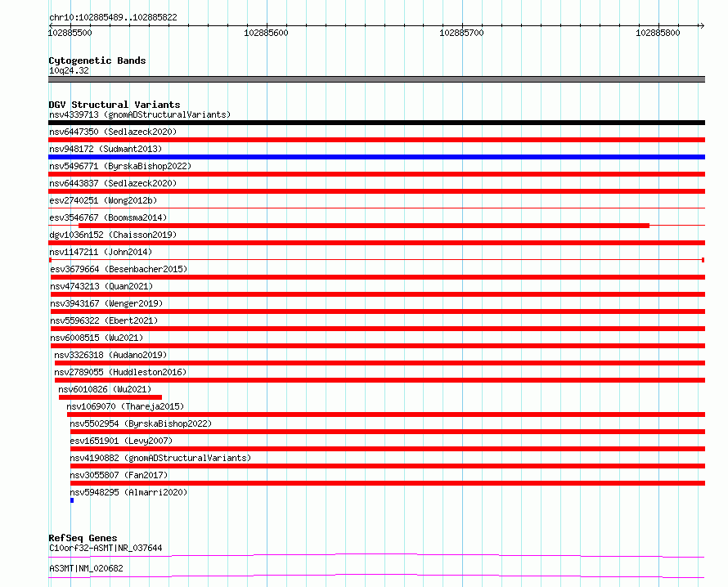Open nsv4743213 (Quan2021) label
The image size is (728, 587).
coord(101,286)
